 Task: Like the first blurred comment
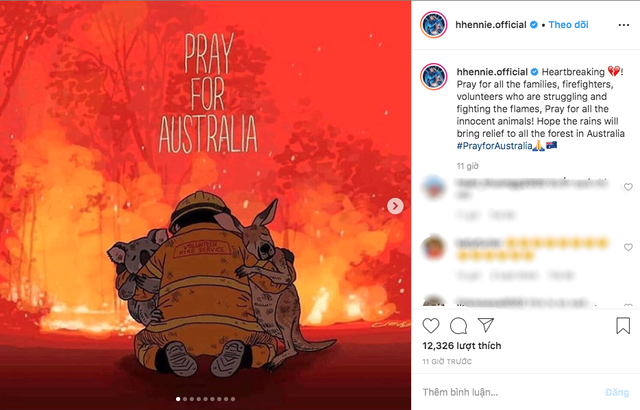click(628, 187)
